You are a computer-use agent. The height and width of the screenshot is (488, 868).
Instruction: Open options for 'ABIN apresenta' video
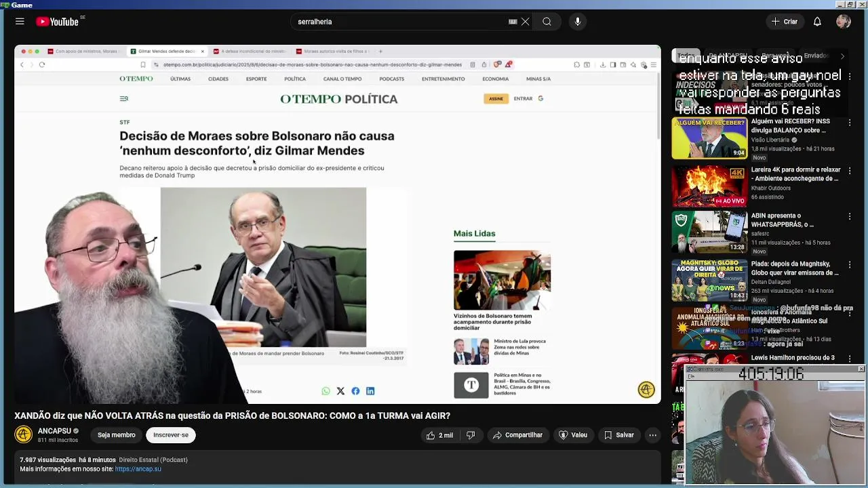tap(850, 217)
